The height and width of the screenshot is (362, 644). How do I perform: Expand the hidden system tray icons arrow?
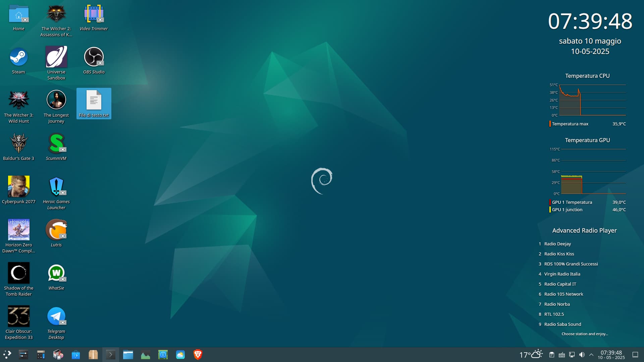[591, 355]
